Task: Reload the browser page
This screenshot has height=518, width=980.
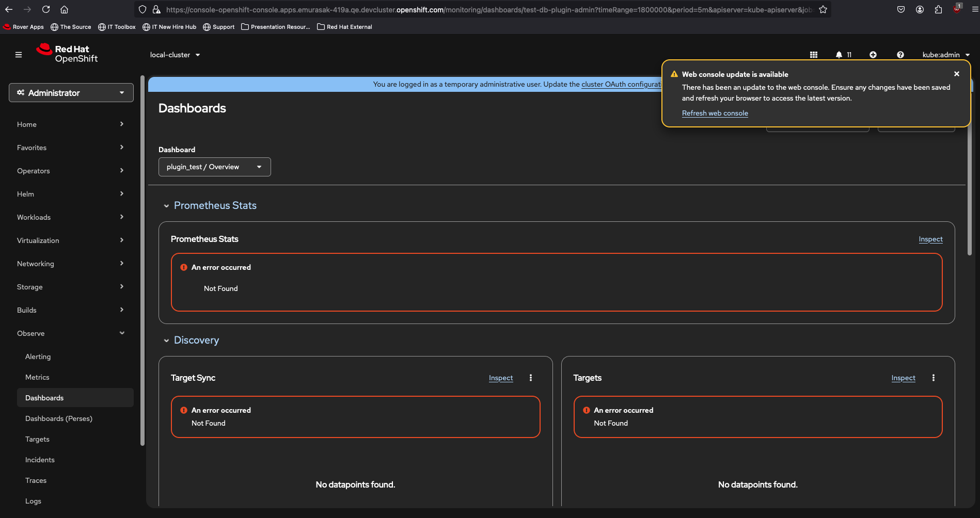Action: pos(46,9)
